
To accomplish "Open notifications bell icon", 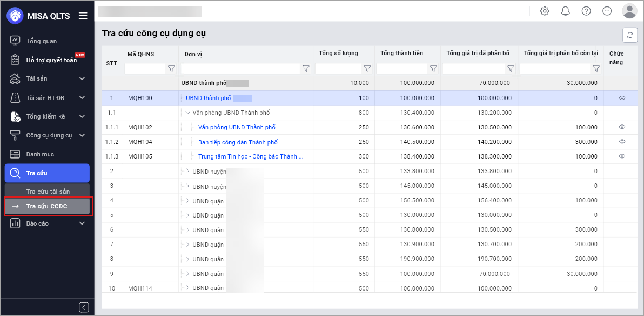I will [565, 11].
